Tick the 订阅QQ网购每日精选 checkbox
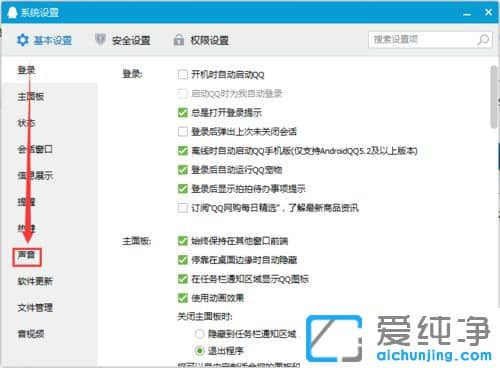The height and width of the screenshot is (368, 500). point(183,208)
